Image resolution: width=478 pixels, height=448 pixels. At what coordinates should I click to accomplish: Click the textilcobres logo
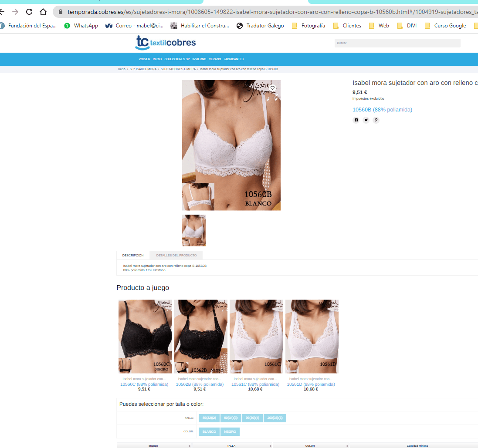coord(166,43)
